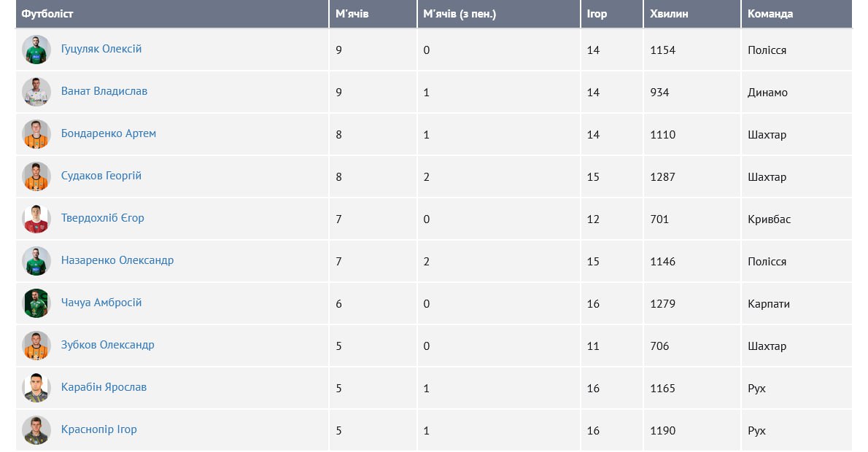The image size is (868, 452).
Task: Open Зубков Олександр player link
Action: pyautogui.click(x=108, y=345)
